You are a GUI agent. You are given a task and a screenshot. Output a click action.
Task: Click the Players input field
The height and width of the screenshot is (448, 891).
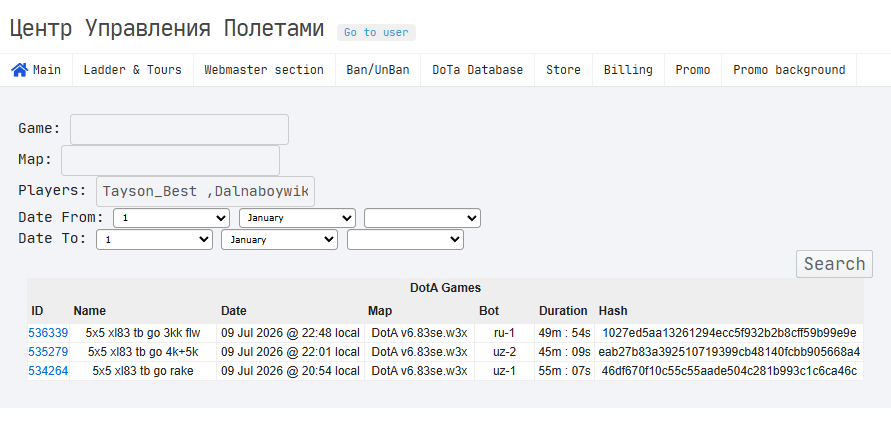click(x=205, y=191)
